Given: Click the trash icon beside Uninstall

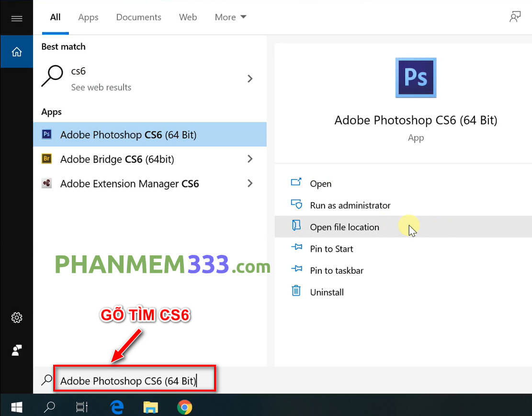Looking at the screenshot, I should 296,290.
